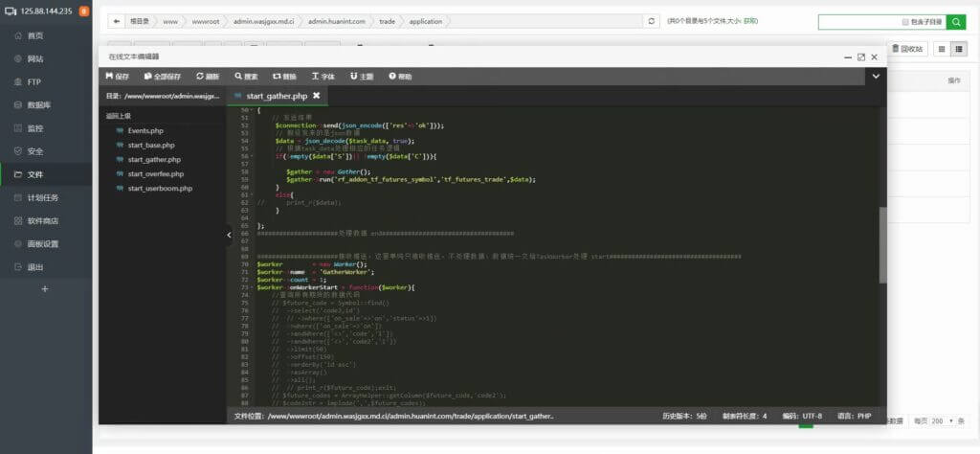Click Save All (全部保存) in editor toolbar
Viewport: 980px width, 454px height.
click(161, 76)
